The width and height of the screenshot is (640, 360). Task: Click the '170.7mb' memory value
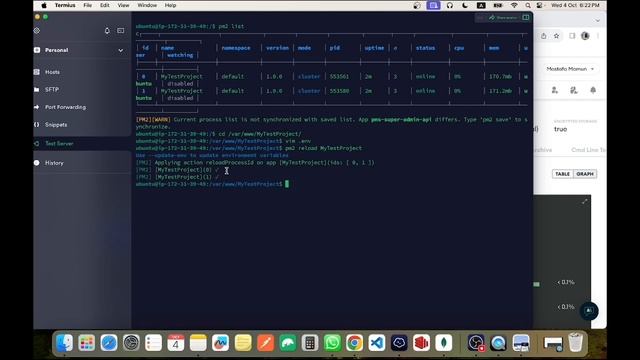[x=500, y=76]
